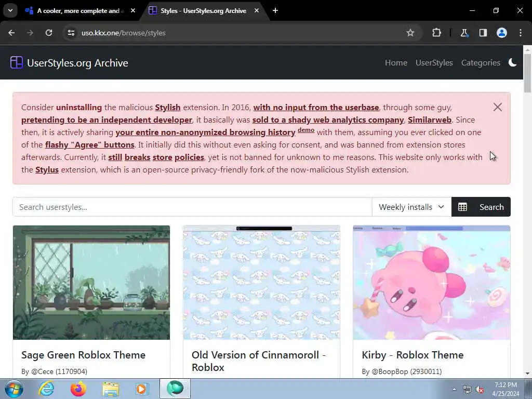Toggle the browser side panel icon

point(483,33)
